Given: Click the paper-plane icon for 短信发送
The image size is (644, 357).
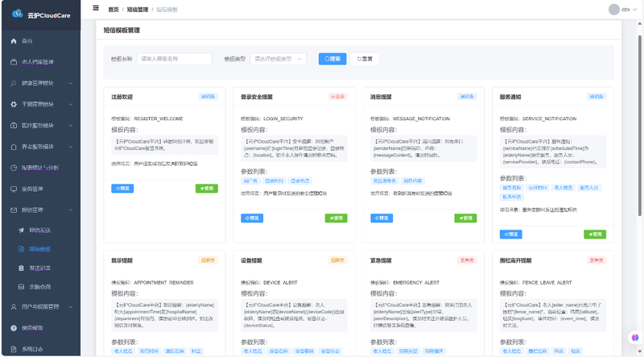Looking at the screenshot, I should click(x=22, y=230).
